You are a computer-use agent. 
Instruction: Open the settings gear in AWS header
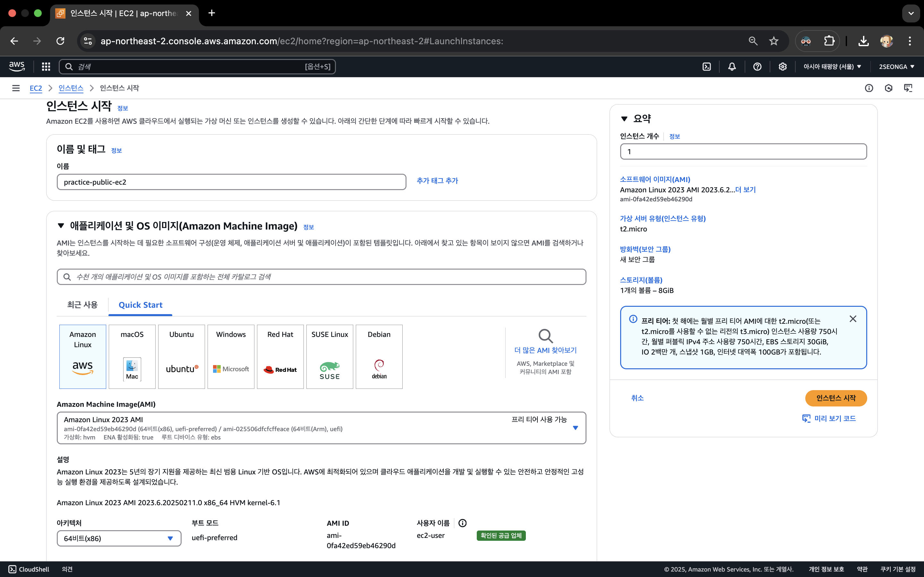783,67
